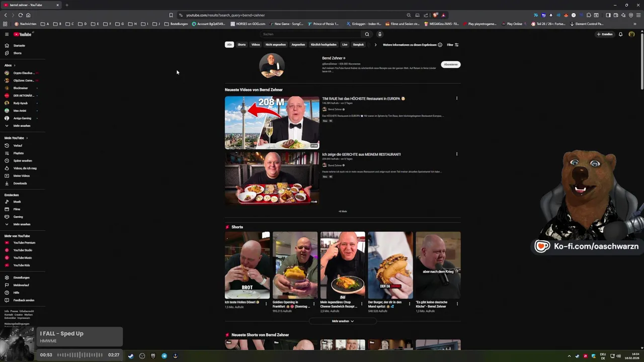The width and height of the screenshot is (644, 362).
Task: Open TIM RAUE höchste Restaurant video title
Action: 363,99
